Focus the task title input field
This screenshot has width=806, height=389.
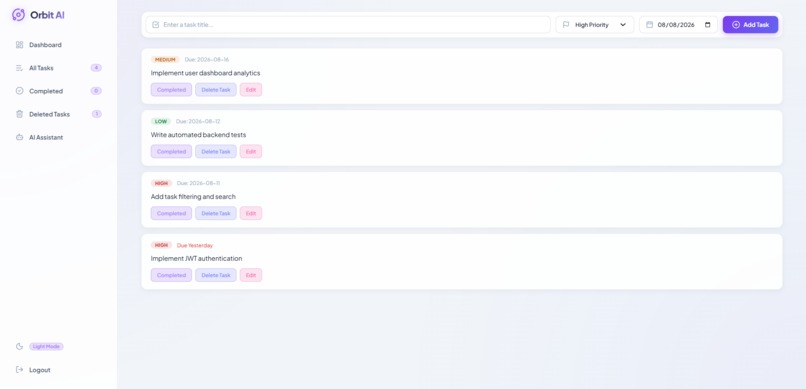pyautogui.click(x=348, y=25)
